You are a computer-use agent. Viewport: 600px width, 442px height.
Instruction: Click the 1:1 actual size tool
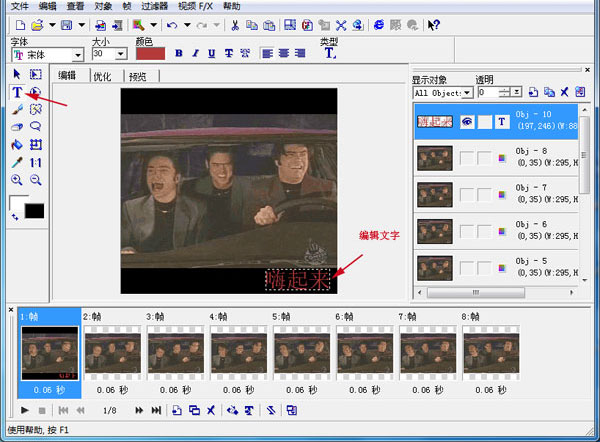(x=36, y=163)
